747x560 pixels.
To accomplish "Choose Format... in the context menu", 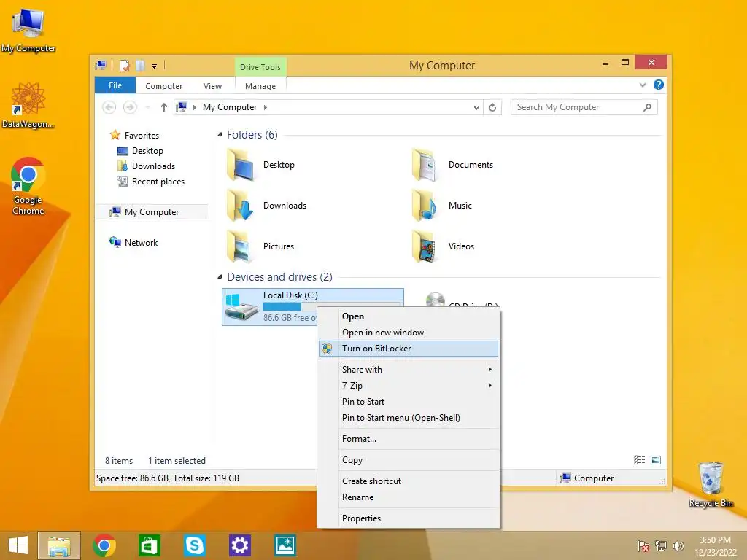I will coord(409,439).
